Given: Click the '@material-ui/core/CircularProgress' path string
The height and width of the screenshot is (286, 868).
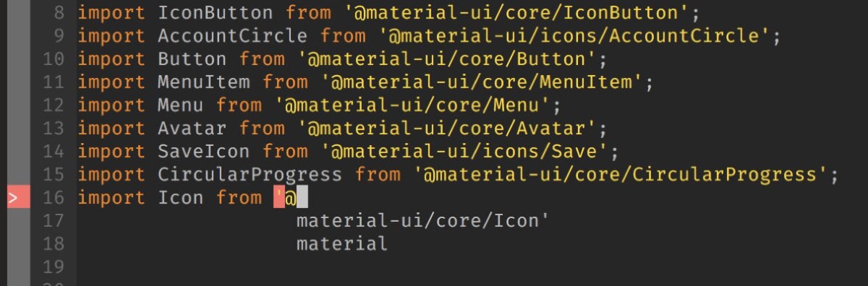Looking at the screenshot, I should [620, 175].
